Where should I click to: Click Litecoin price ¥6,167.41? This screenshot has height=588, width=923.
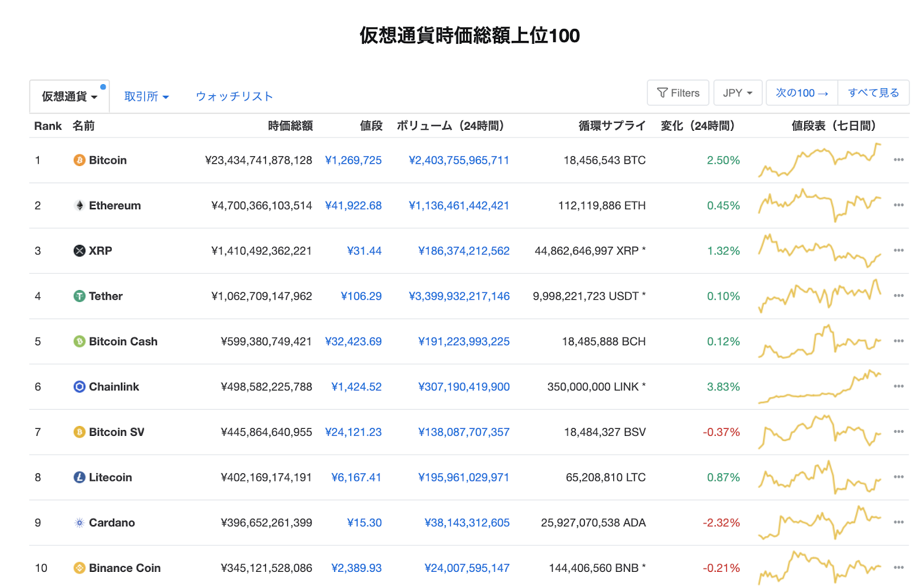click(357, 477)
